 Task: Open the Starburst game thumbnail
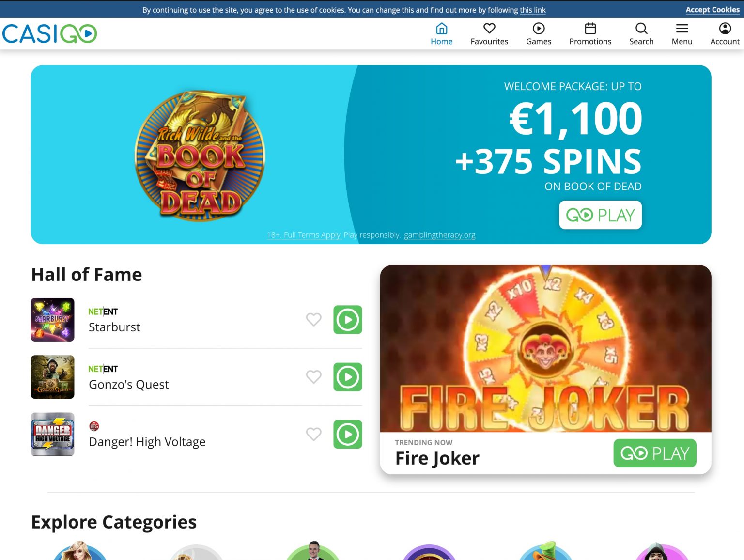tap(52, 320)
